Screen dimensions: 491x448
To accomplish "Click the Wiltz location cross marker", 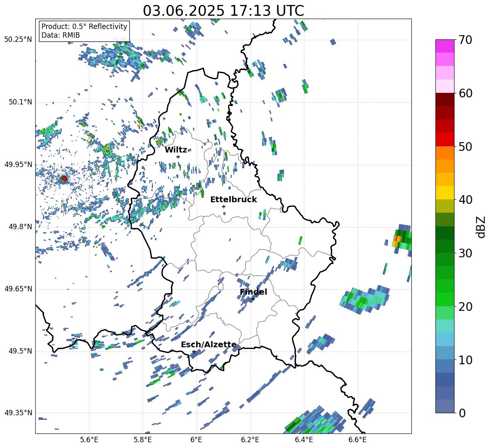I will pyautogui.click(x=178, y=157).
